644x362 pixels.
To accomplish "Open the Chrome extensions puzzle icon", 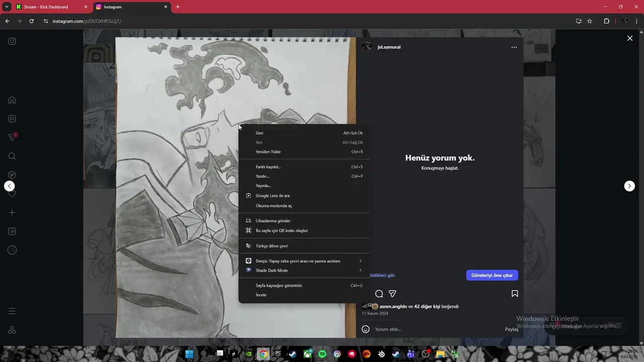I will 606,21.
